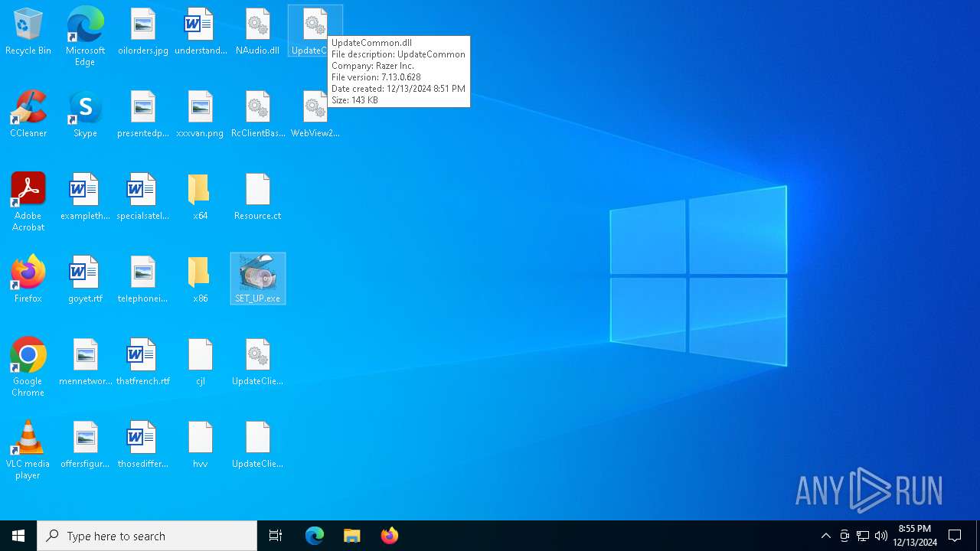Select the specialsatel... Word document
Viewport: 980px width, 551px height.
pyautogui.click(x=143, y=197)
